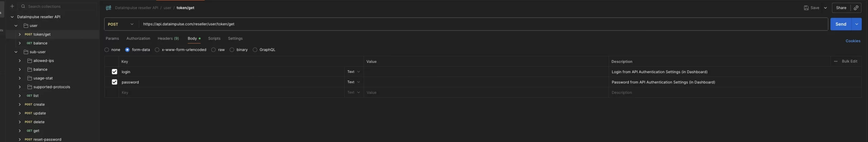Click the plus icon to create new collection
Image resolution: width=868 pixels, height=142 pixels.
pos(12,6)
